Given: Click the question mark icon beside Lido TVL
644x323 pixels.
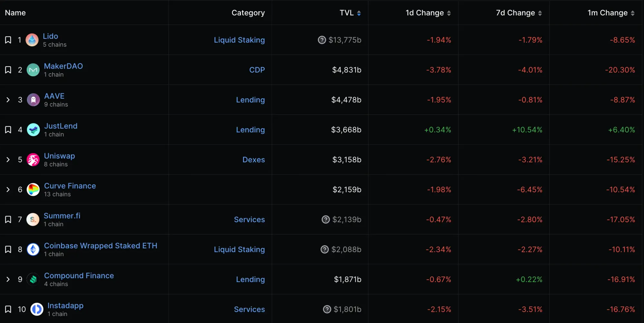Looking at the screenshot, I should pos(322,40).
